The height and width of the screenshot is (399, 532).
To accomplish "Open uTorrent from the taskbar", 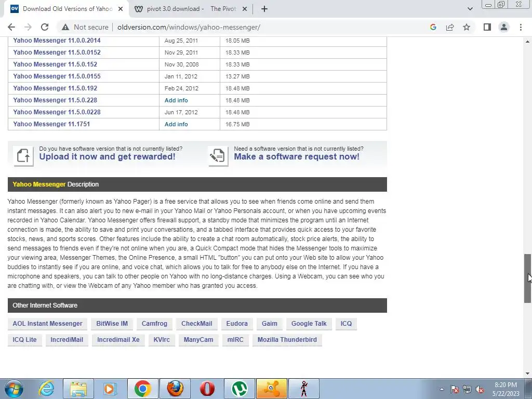I will point(240,389).
